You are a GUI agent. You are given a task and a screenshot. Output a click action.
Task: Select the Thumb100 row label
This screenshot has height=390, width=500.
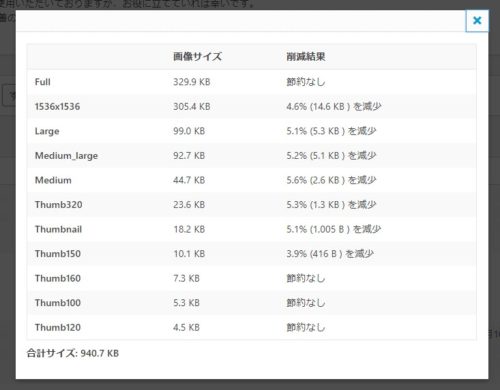click(58, 303)
